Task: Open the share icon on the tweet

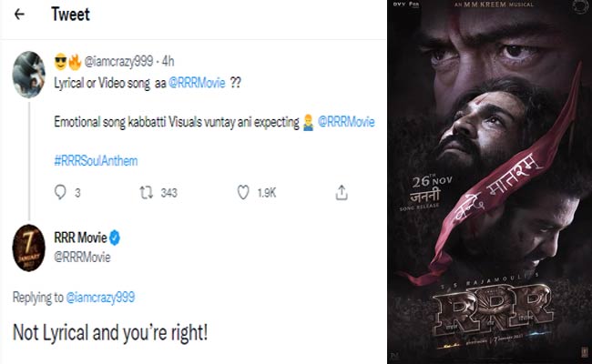Action: 342,192
